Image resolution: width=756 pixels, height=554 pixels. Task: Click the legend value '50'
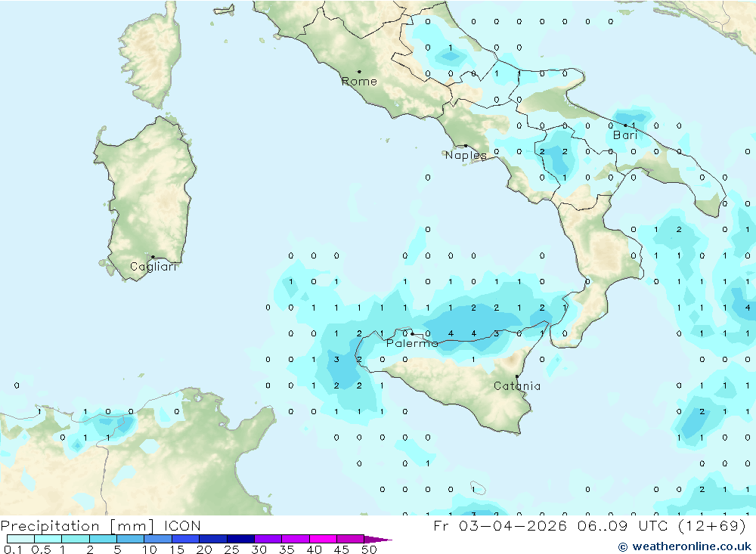369,549
